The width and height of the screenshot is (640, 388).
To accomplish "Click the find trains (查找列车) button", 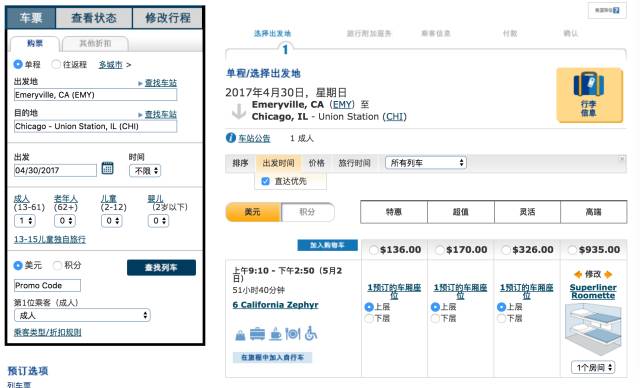I will (x=161, y=268).
